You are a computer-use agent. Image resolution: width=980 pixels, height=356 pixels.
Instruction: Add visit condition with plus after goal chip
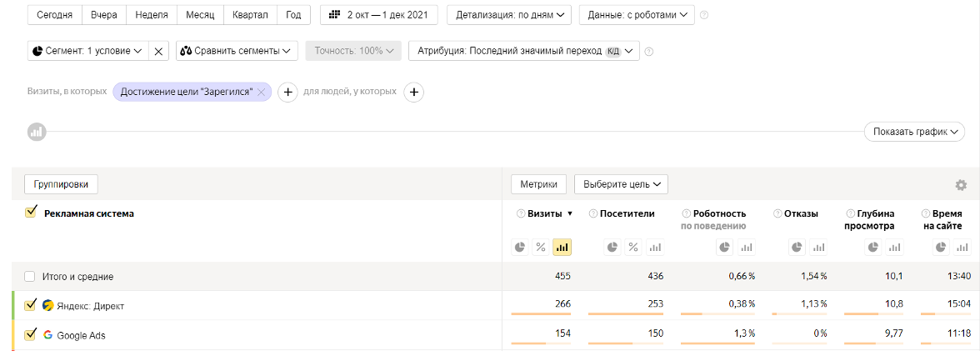point(287,92)
